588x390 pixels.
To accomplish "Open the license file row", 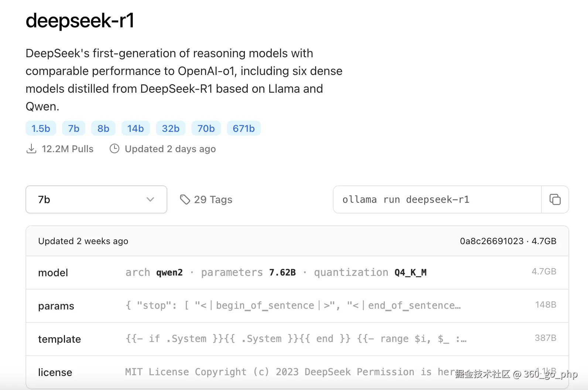I will coord(259,372).
